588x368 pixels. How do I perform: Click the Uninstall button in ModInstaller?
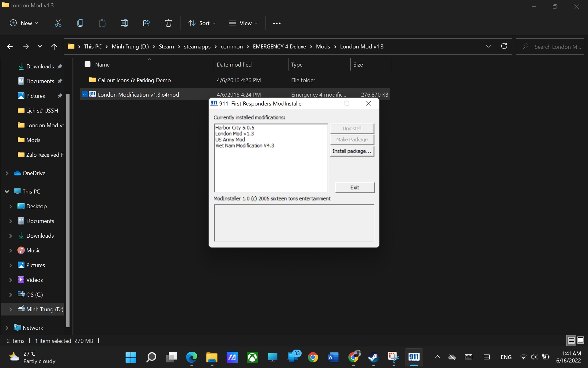(352, 128)
